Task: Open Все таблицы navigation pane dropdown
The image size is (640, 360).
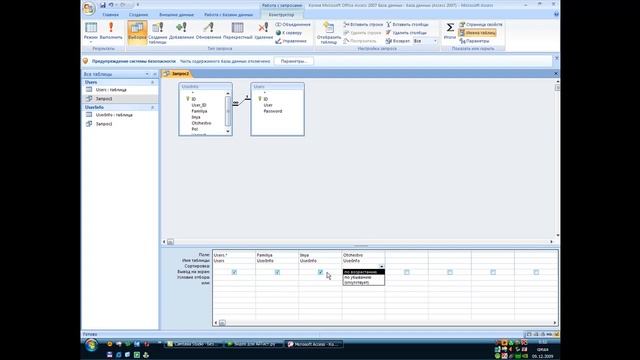Action: point(147,74)
